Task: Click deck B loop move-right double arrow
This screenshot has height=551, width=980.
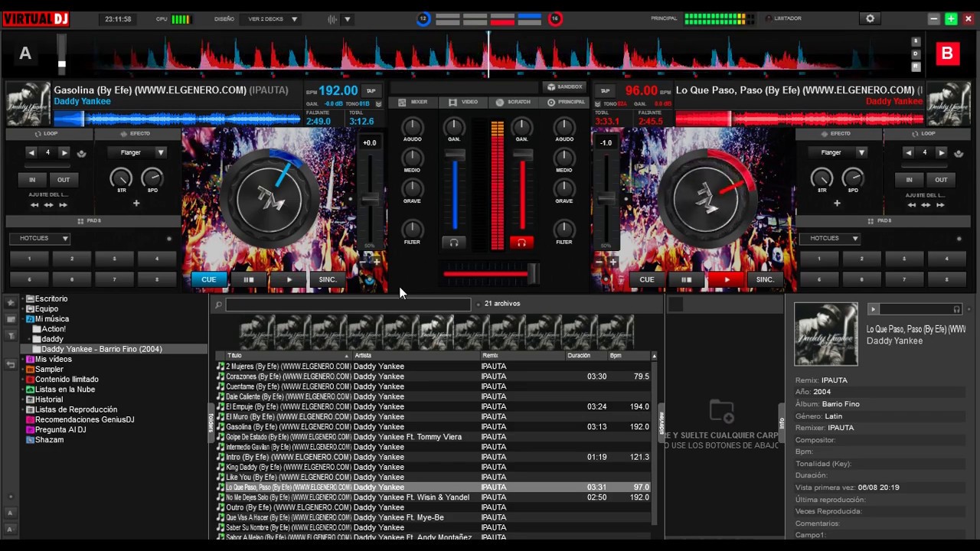Action: (940, 205)
